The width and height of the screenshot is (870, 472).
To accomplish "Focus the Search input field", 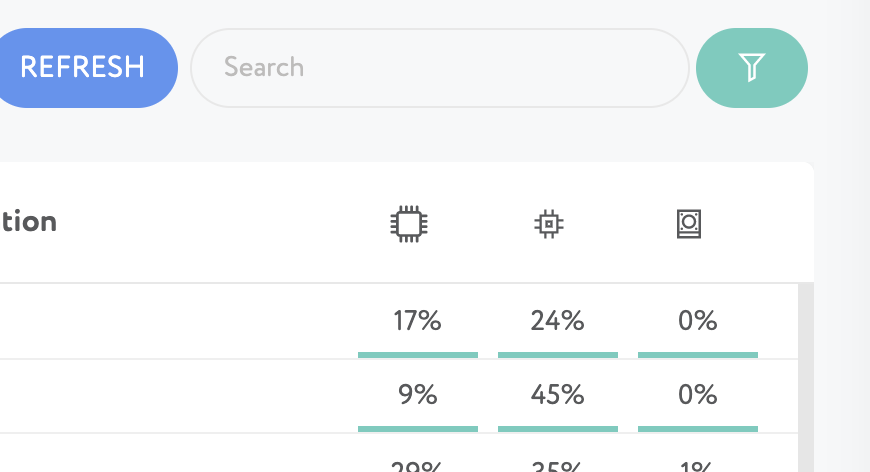I will click(440, 68).
